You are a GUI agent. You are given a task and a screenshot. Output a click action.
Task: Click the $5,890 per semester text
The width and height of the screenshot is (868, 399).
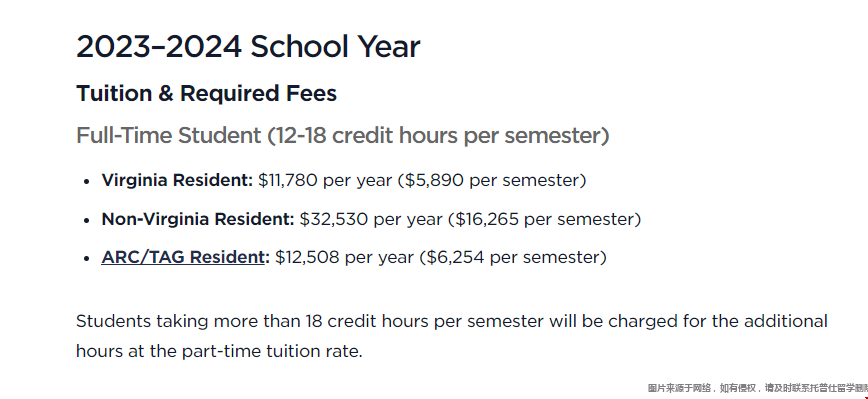[x=492, y=180]
